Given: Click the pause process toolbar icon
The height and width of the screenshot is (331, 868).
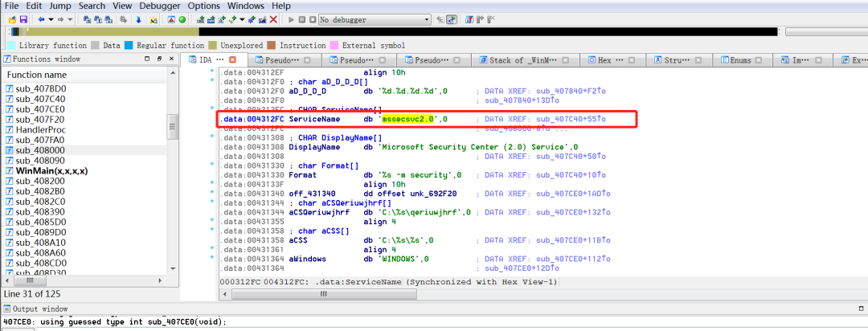Looking at the screenshot, I should click(301, 19).
